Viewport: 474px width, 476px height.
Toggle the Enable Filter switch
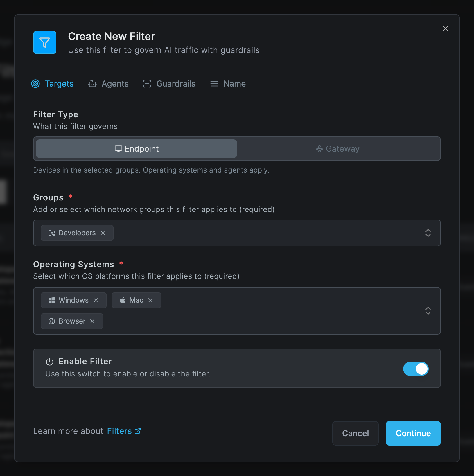coord(416,369)
